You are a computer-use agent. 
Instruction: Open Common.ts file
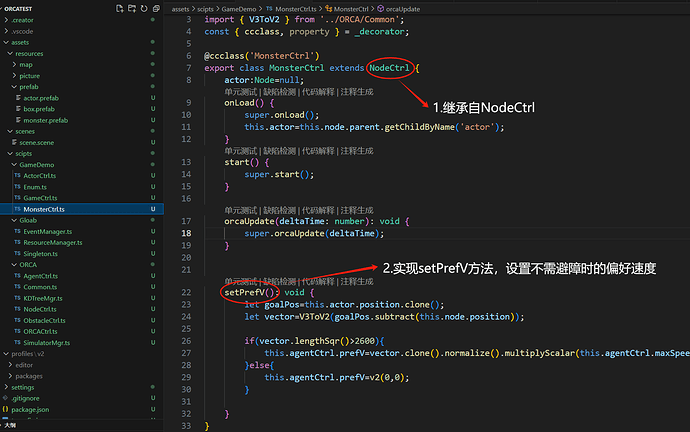point(40,287)
